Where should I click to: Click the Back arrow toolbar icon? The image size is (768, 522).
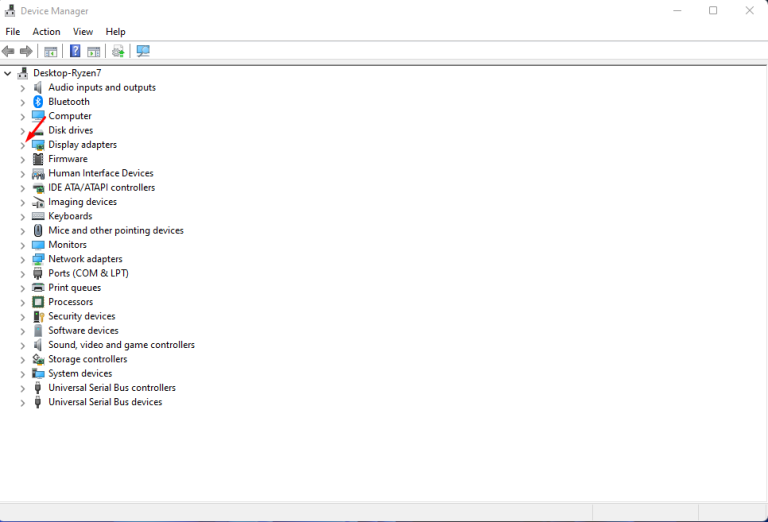pyautogui.click(x=8, y=51)
